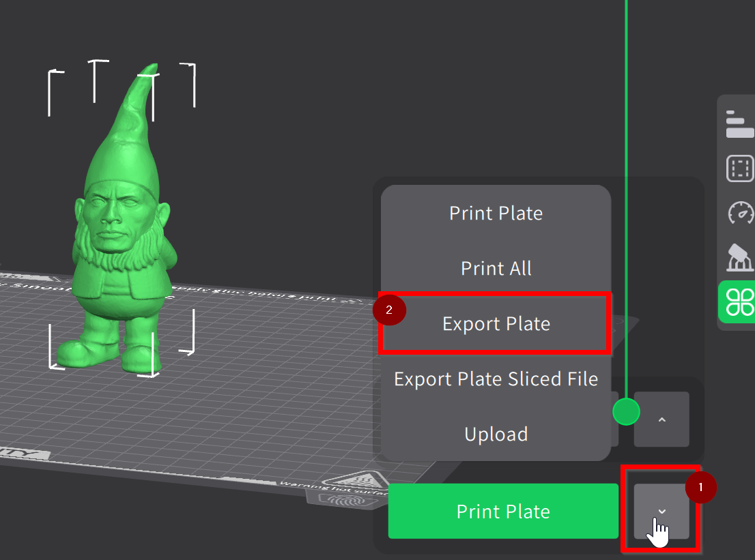The image size is (755, 560).
Task: Select Upload from the dropdown menu
Action: (496, 434)
